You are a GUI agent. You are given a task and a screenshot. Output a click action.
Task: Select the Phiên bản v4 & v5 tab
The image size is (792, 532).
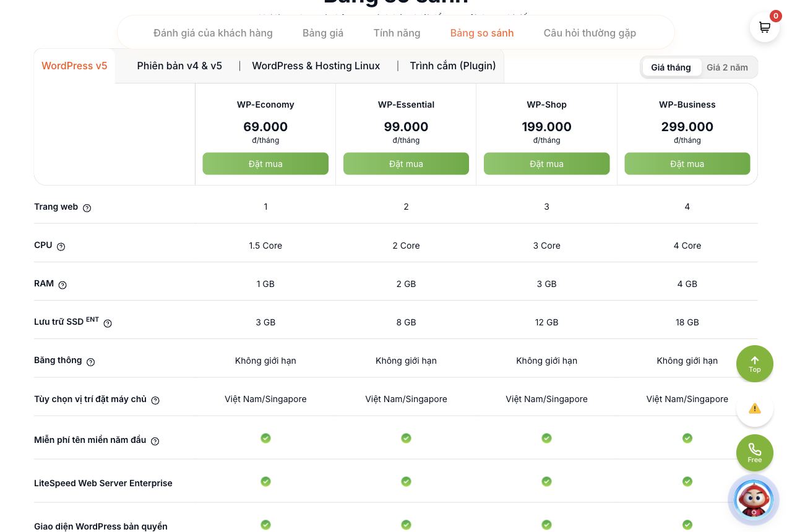(x=179, y=66)
